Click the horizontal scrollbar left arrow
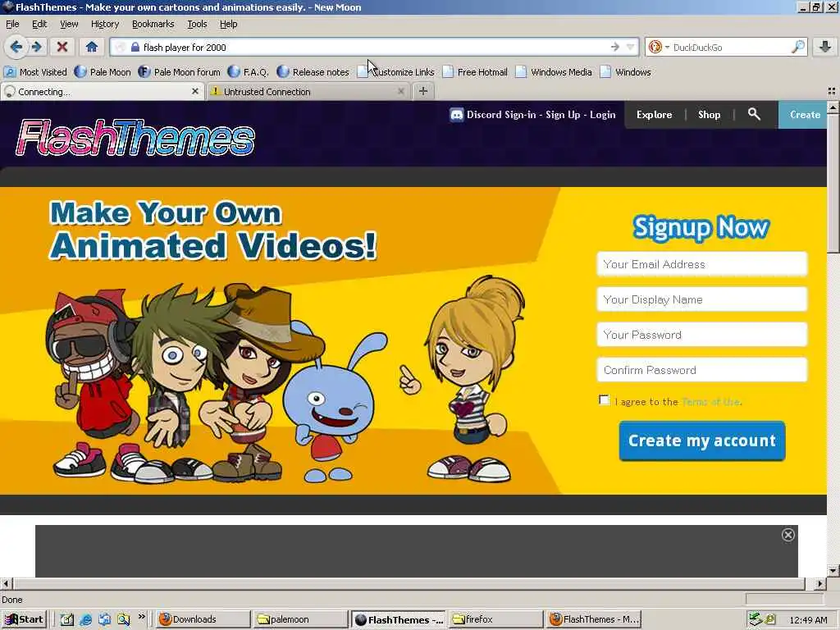Viewport: 840px width, 630px height. click(6, 583)
